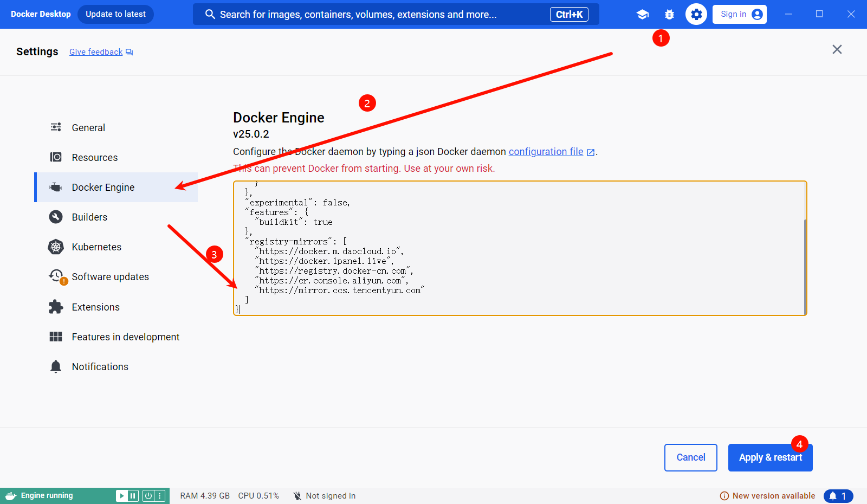867x504 pixels.
Task: Click the Not signed in plug icon
Action: point(297,496)
